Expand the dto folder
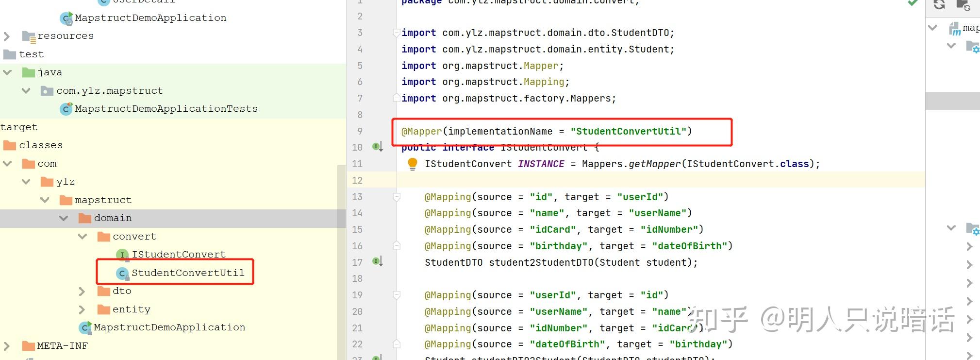This screenshot has width=980, height=360. coord(82,291)
